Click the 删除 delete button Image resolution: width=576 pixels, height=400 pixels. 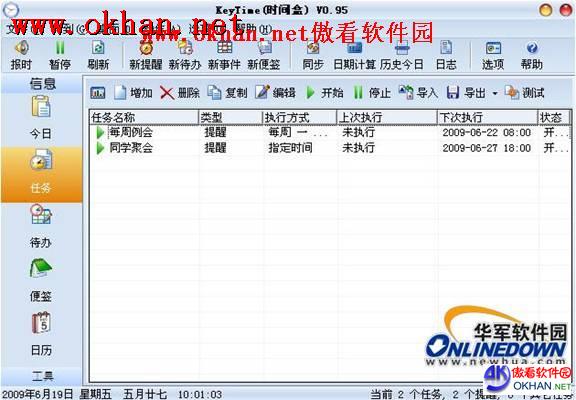(180, 93)
